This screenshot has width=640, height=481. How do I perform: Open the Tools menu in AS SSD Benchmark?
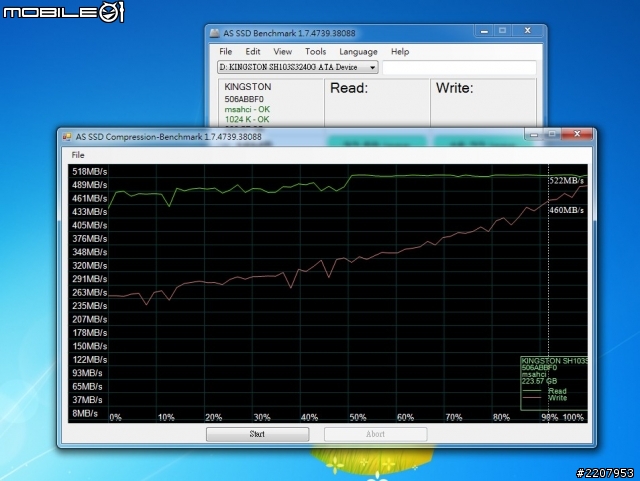pos(316,51)
